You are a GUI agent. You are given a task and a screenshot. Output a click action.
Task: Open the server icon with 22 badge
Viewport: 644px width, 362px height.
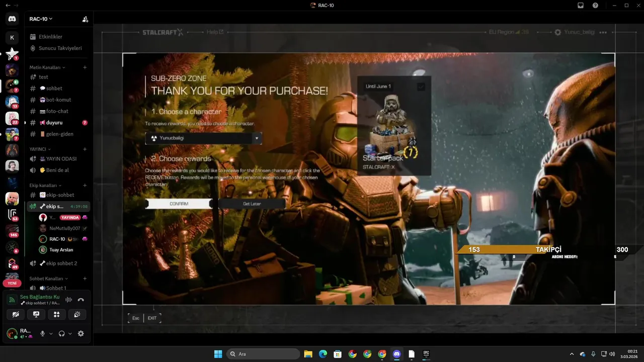tap(12, 118)
